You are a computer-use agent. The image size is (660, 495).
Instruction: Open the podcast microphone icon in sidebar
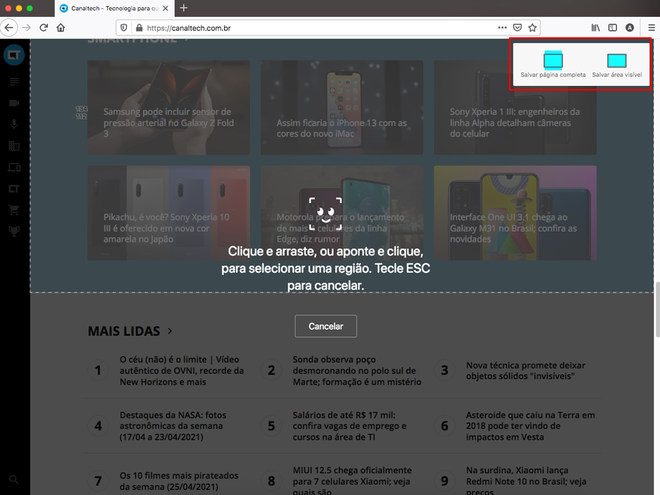[x=14, y=124]
